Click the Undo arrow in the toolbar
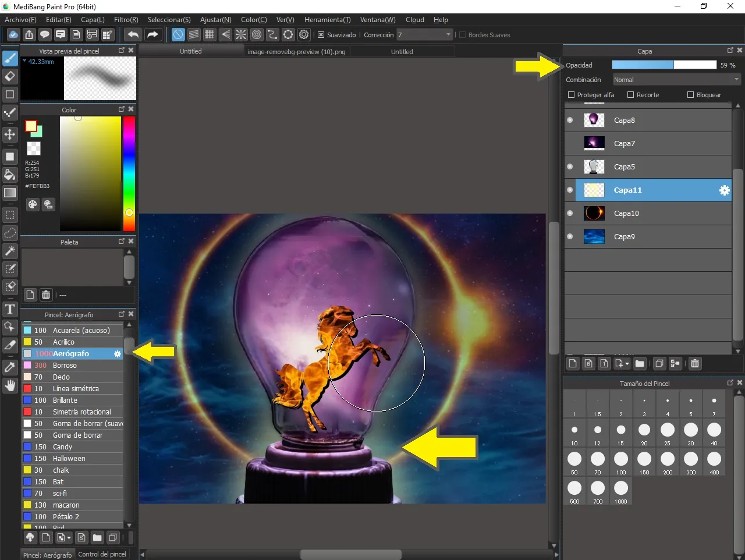The height and width of the screenshot is (560, 745). [x=133, y=35]
